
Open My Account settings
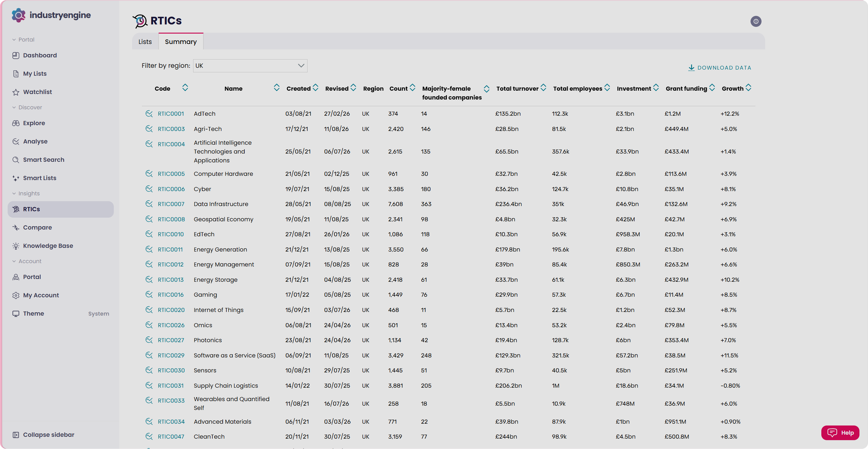coord(61,295)
